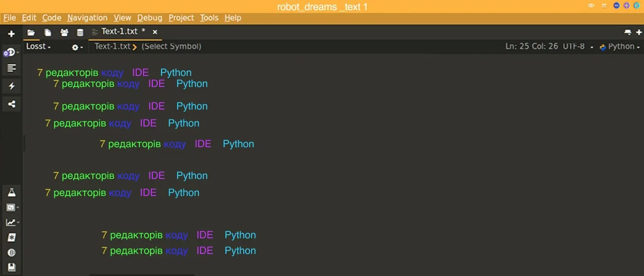Click the globe icon in the left sidebar
The image size is (644, 276).
click(x=11, y=252)
